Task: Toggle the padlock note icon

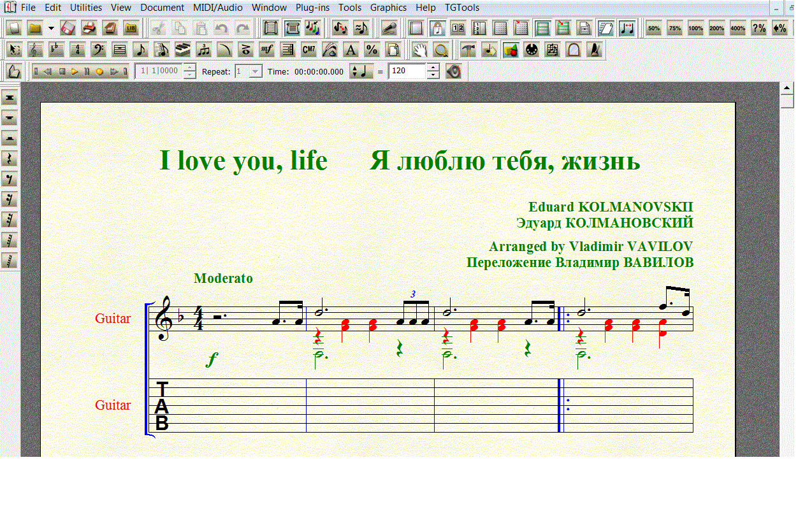Action: tap(437, 28)
